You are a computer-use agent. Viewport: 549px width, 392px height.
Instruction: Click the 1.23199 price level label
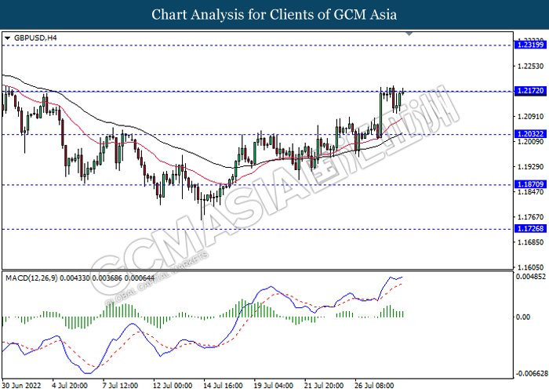tap(530, 45)
